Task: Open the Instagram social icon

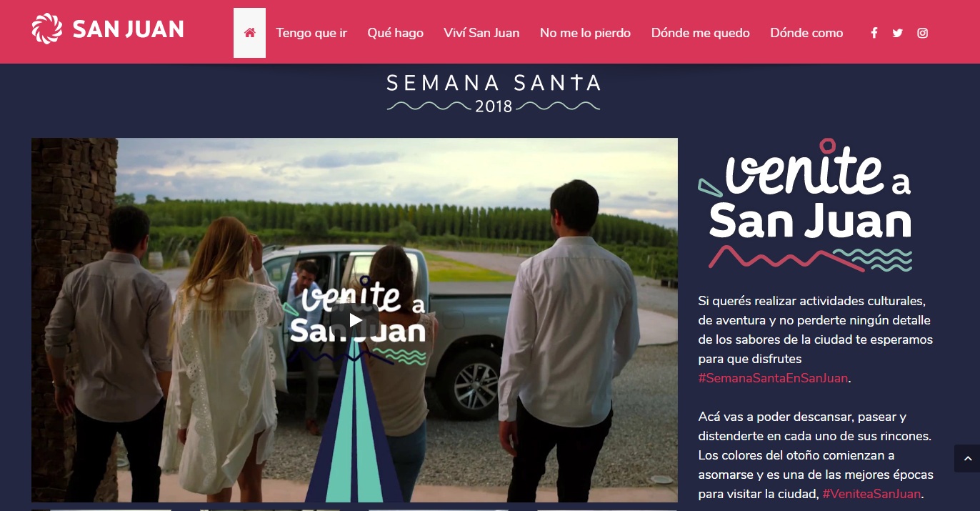Action: point(923,33)
